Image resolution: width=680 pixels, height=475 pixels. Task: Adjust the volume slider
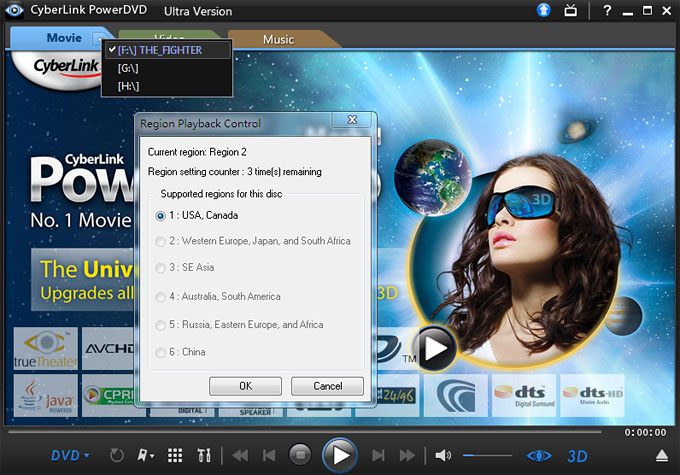point(487,455)
